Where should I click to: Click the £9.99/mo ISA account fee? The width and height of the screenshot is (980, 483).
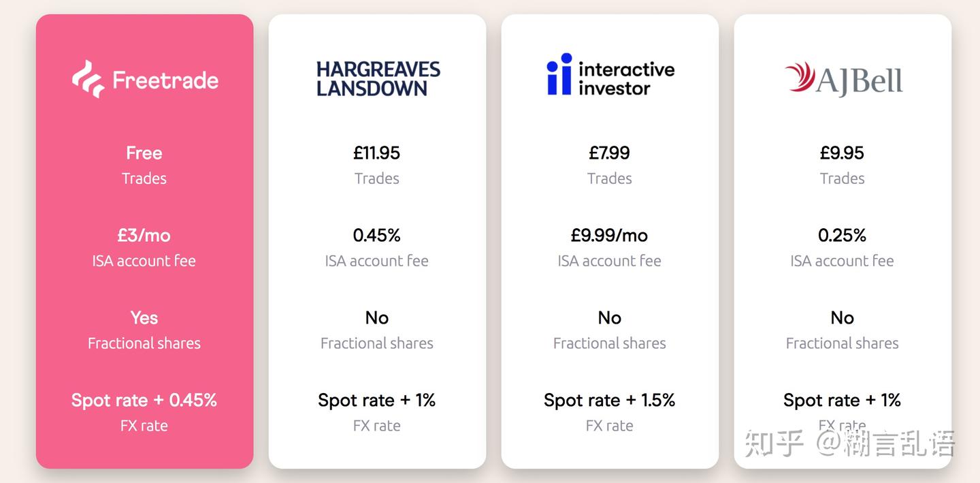pos(609,236)
